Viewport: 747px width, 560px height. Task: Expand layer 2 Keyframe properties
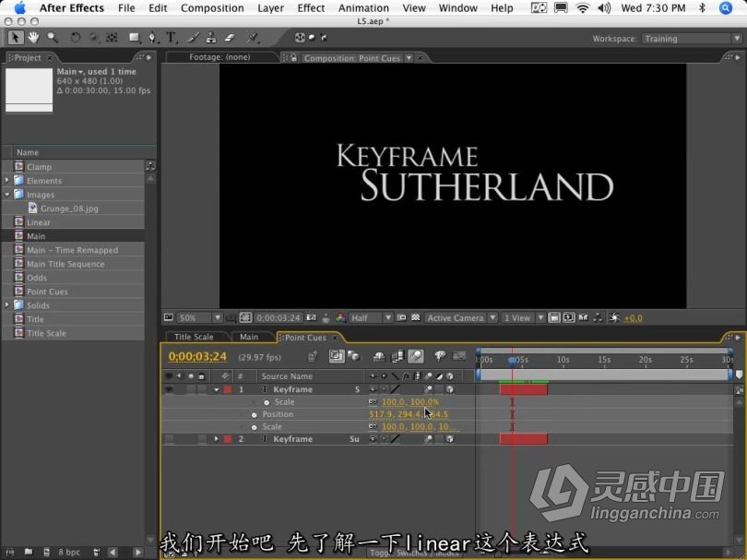pyautogui.click(x=217, y=439)
